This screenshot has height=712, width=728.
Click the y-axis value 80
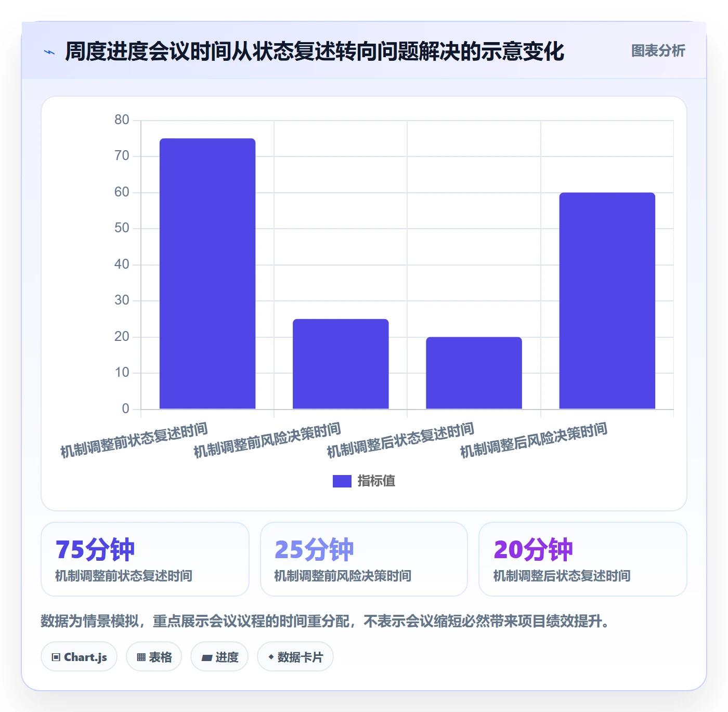point(122,120)
